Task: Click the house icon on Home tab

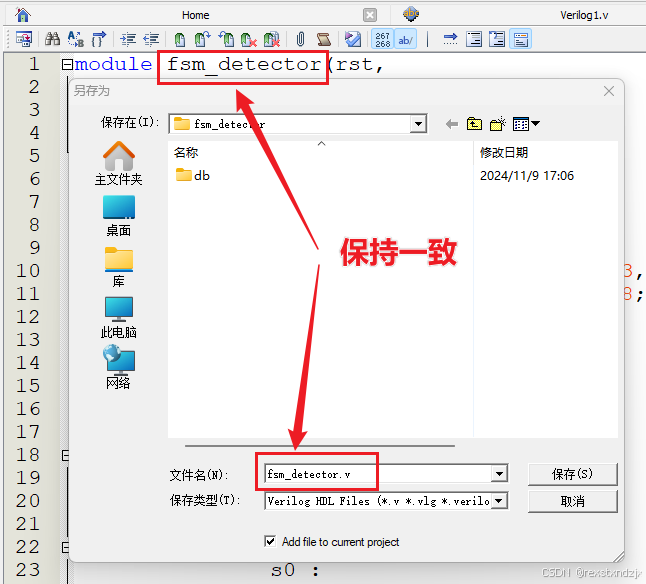Action: coord(23,15)
